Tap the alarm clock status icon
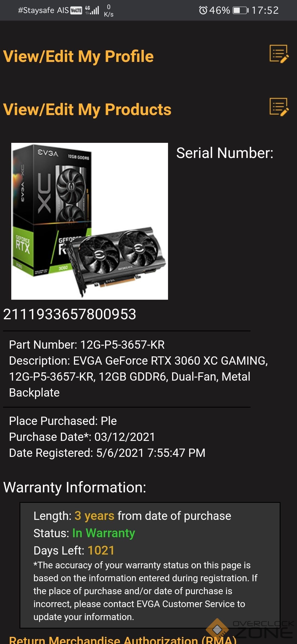The width and height of the screenshot is (297, 644). pyautogui.click(x=203, y=10)
